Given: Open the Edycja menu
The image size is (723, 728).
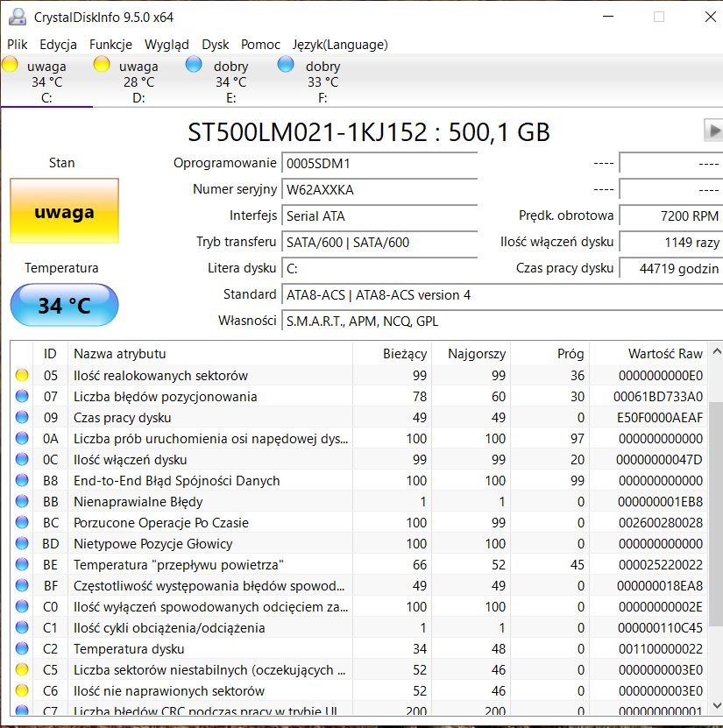Looking at the screenshot, I should pyautogui.click(x=58, y=45).
